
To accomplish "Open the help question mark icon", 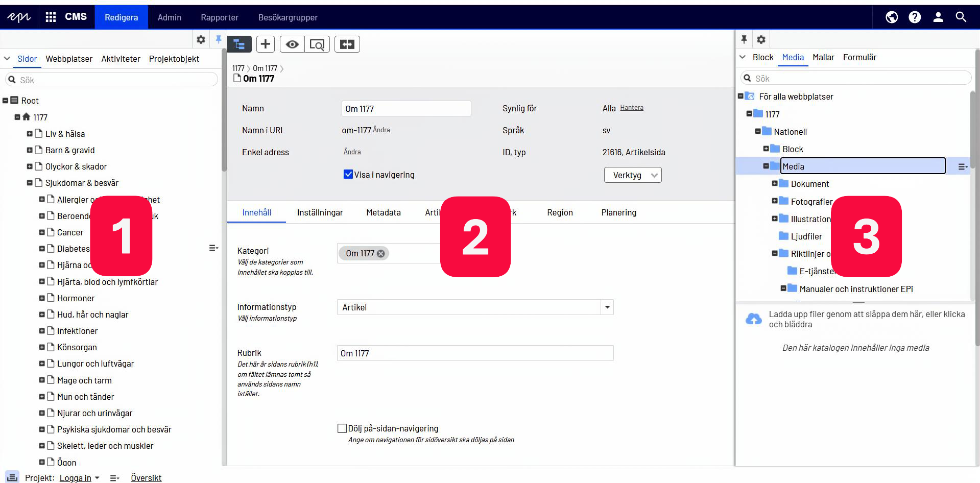I will pos(915,17).
